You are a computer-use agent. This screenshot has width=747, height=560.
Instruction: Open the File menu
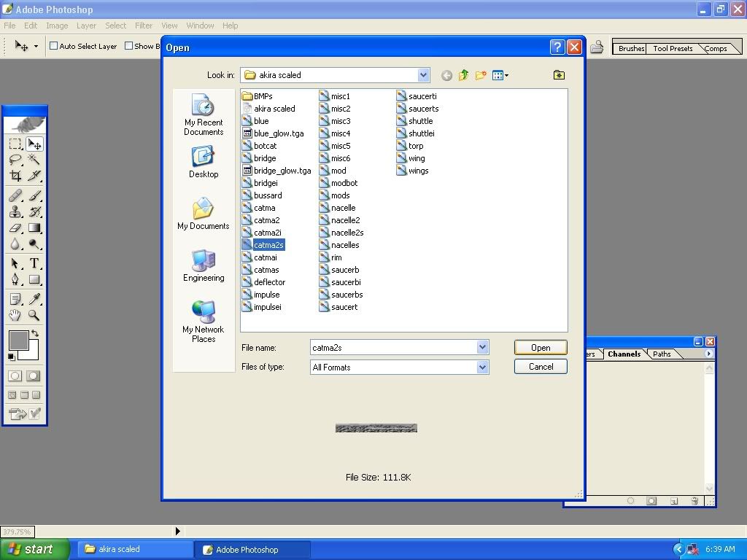coord(9,26)
